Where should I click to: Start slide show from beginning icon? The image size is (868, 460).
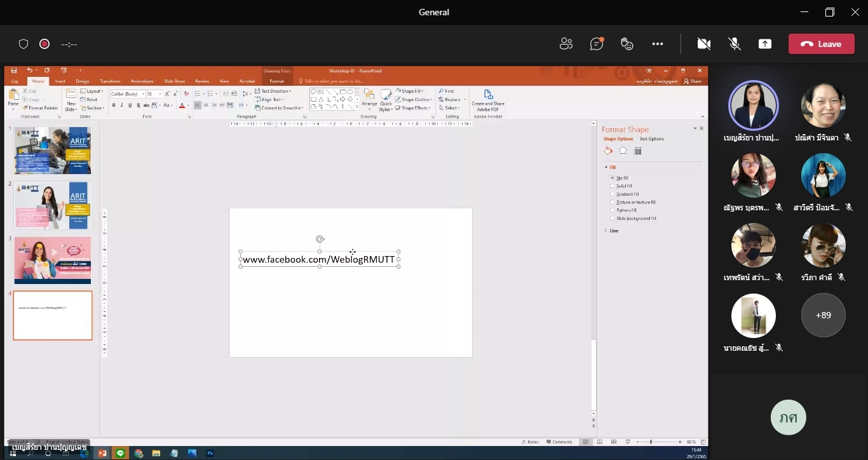point(64,71)
